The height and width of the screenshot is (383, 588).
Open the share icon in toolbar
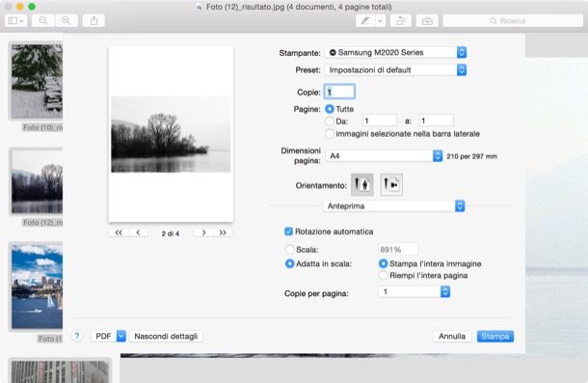tap(94, 20)
